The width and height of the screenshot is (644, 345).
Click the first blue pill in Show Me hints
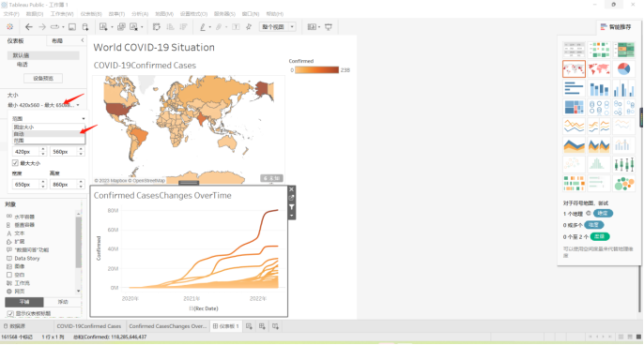click(603, 214)
